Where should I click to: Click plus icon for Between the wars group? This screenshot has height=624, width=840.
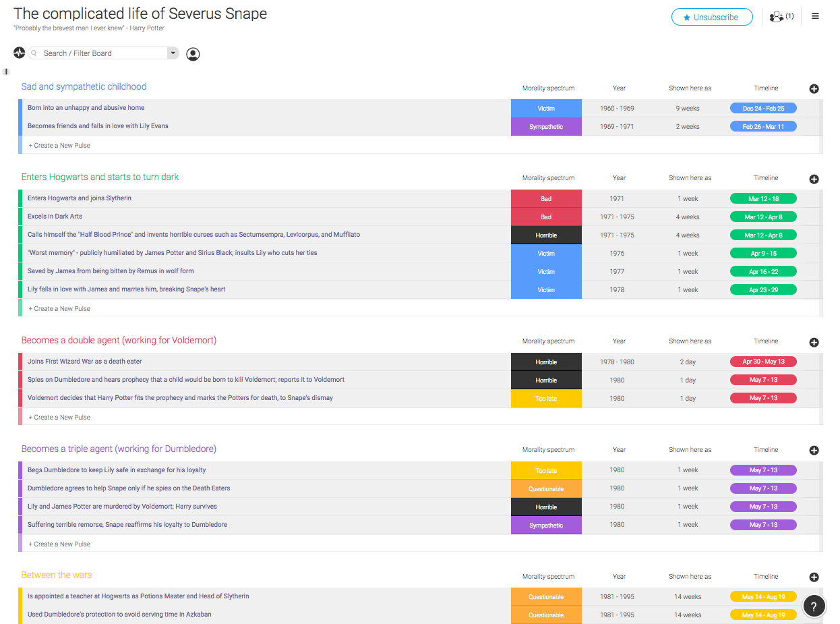click(814, 577)
